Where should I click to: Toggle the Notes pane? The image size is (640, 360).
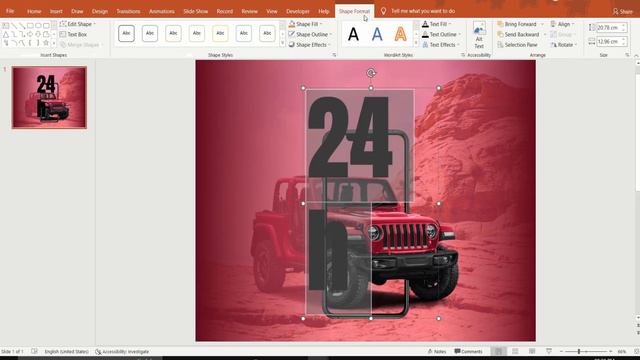click(x=437, y=351)
